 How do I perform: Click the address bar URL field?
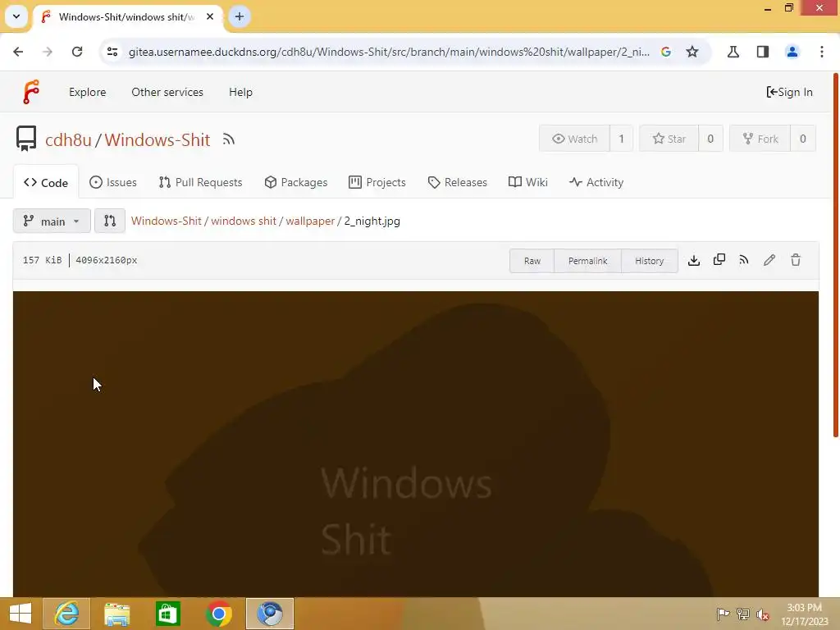(x=389, y=52)
